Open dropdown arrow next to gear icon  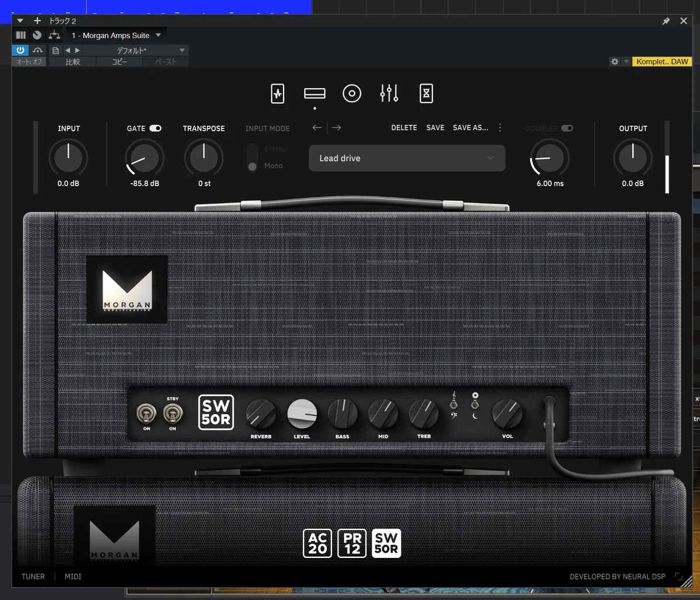pos(626,62)
